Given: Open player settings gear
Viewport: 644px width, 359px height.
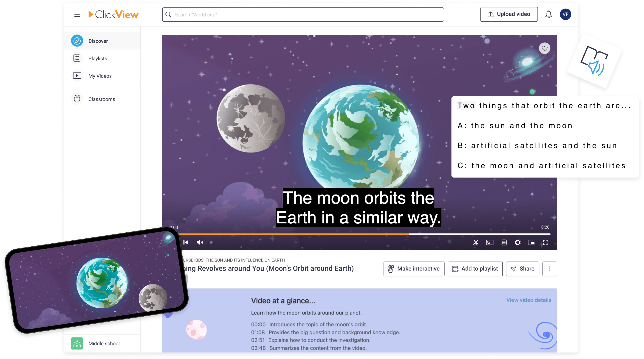Looking at the screenshot, I should click(517, 242).
